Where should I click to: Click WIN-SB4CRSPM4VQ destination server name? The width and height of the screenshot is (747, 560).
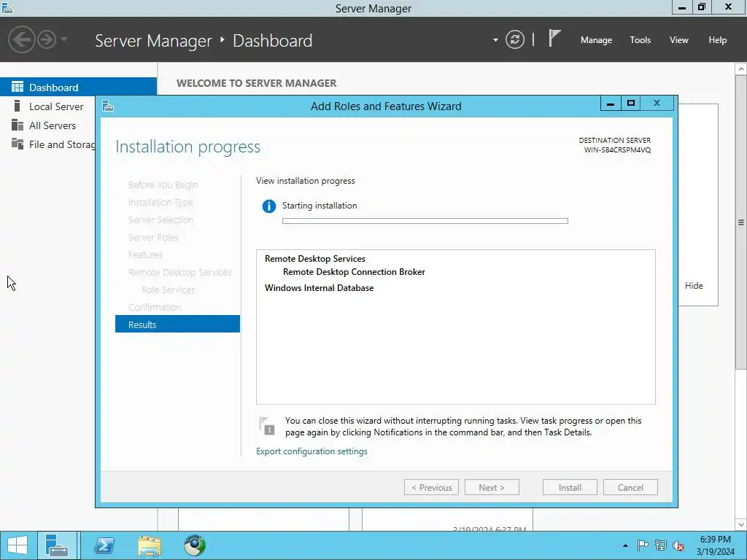(617, 150)
